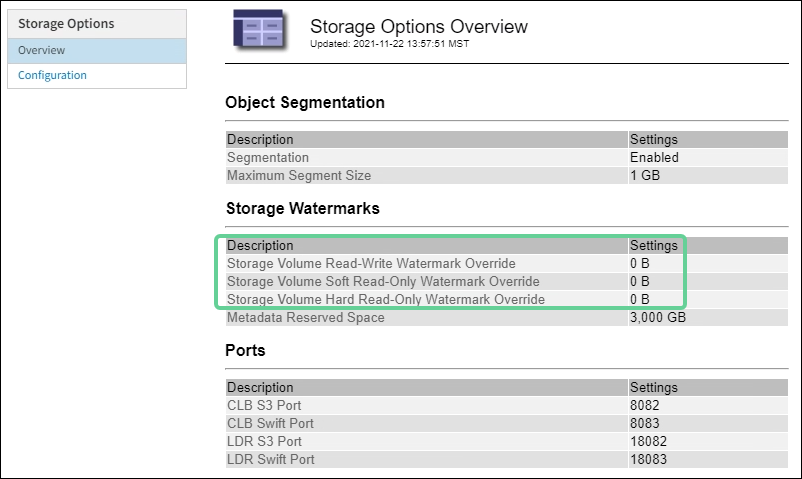Click Storage Volume Read-Write Watermark Override row
This screenshot has width=802, height=479.
tap(371, 263)
